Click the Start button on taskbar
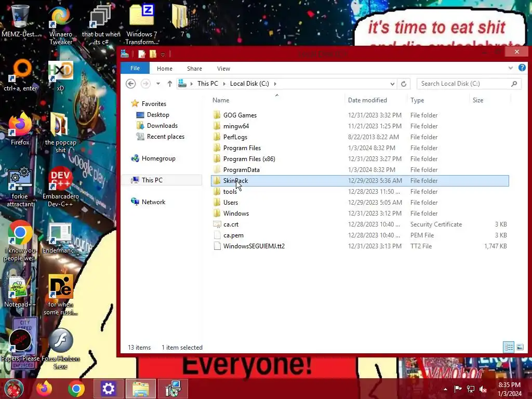532x399 pixels. click(x=14, y=389)
